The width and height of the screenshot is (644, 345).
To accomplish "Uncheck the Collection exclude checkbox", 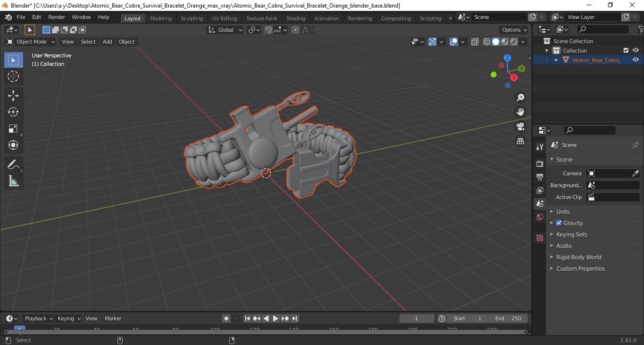I will (626, 50).
